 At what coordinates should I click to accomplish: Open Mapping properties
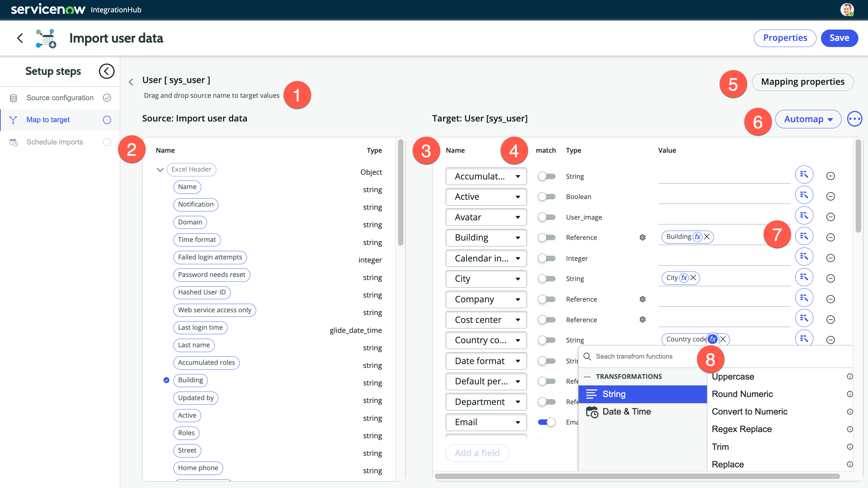pyautogui.click(x=803, y=82)
